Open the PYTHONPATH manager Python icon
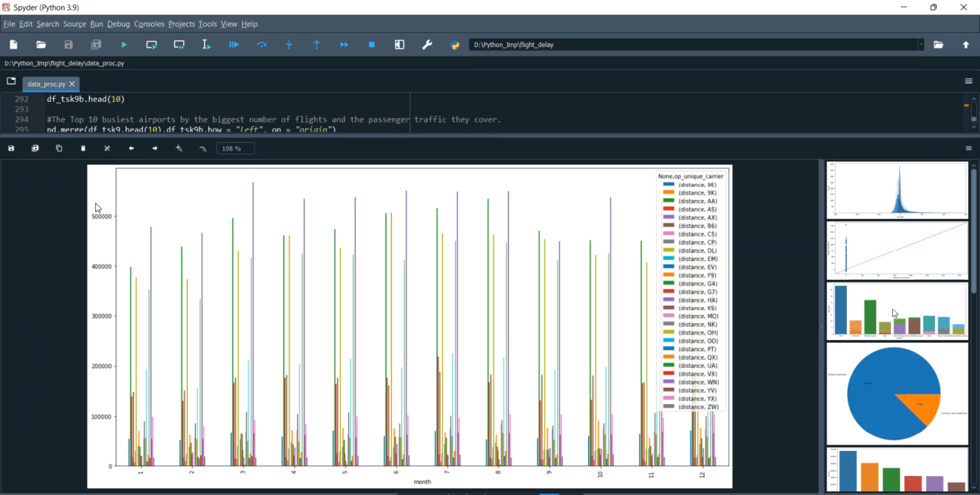The width and height of the screenshot is (980, 495). (x=455, y=44)
